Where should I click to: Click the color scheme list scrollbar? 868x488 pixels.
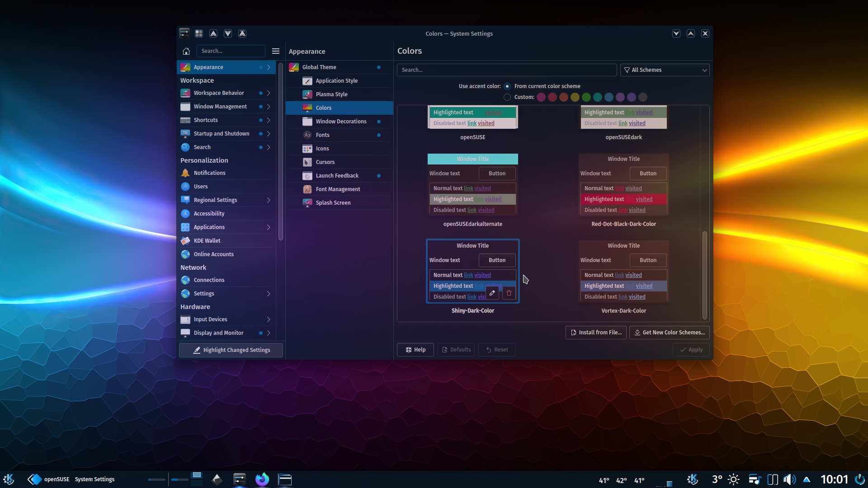pyautogui.click(x=704, y=275)
